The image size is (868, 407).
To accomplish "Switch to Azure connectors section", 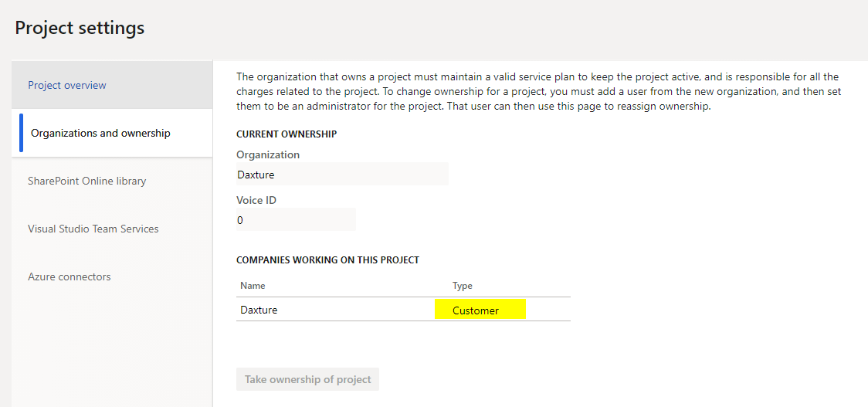I will [112, 276].
